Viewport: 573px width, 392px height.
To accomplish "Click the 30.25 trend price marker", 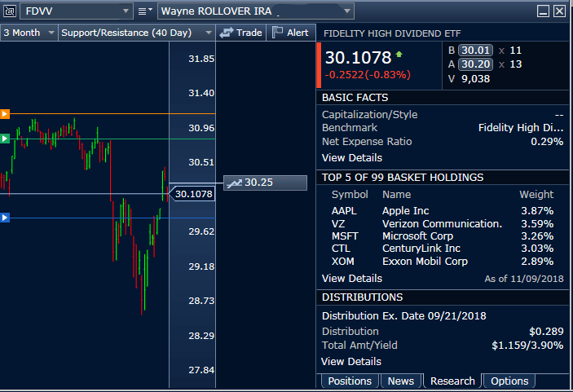I will (x=250, y=183).
